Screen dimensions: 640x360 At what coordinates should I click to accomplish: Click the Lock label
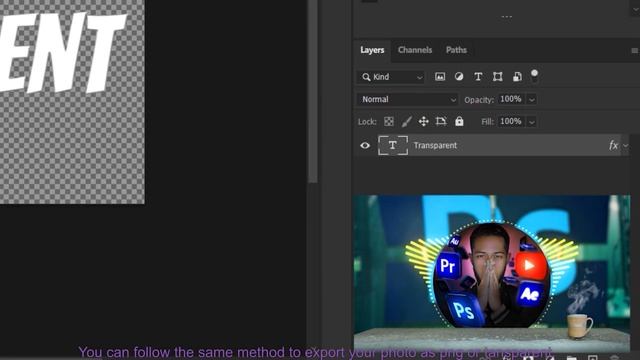[367, 122]
